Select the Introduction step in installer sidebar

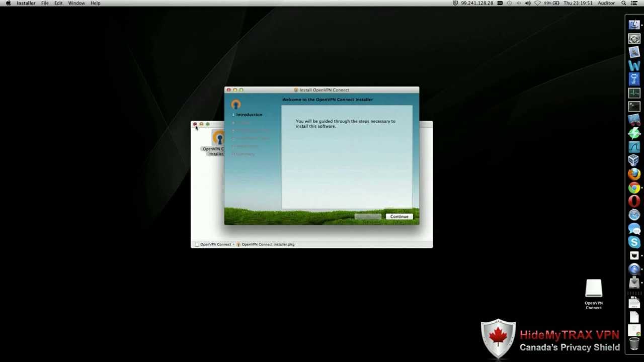click(249, 115)
